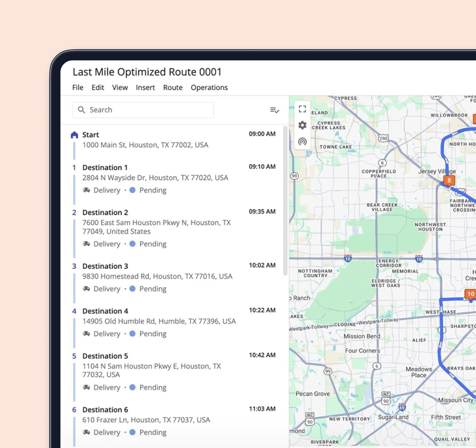476x448 pixels.
Task: Click the 09:00 AM start time
Action: point(262,134)
